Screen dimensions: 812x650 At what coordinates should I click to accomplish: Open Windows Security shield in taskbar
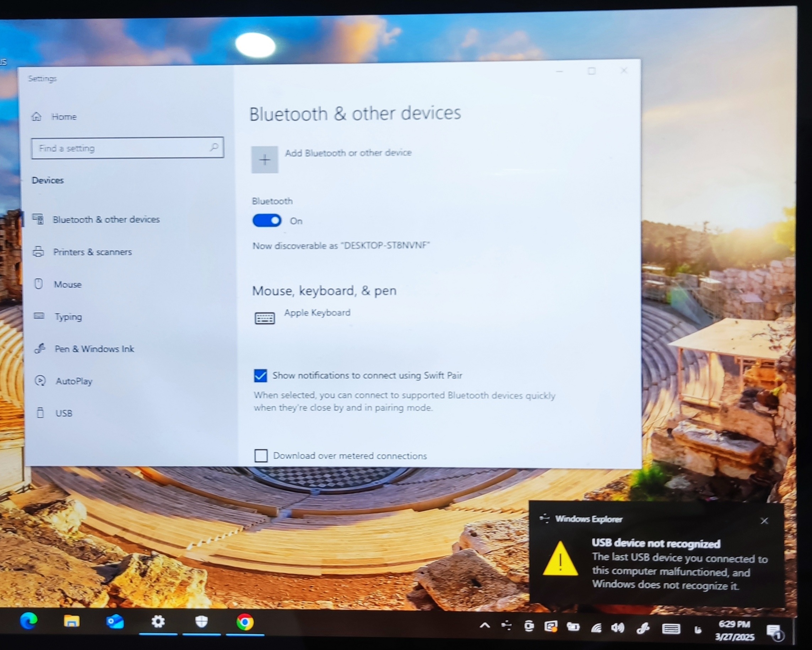coord(201,621)
